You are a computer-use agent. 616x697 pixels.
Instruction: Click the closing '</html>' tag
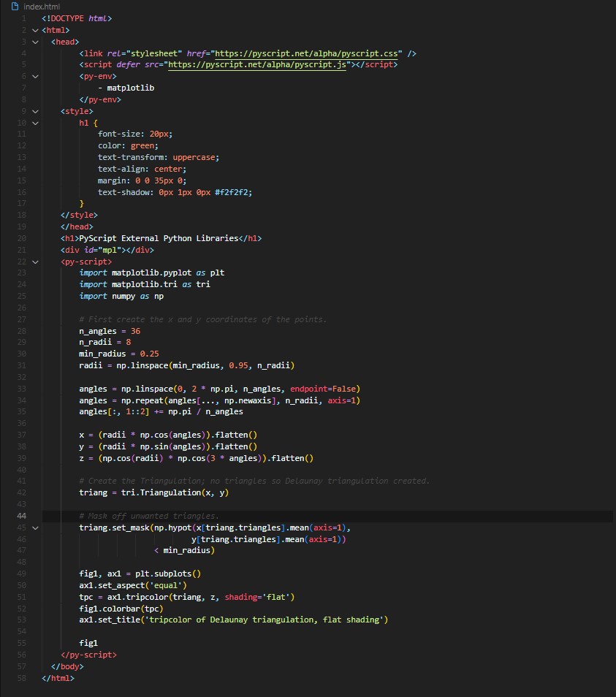pyautogui.click(x=58, y=678)
